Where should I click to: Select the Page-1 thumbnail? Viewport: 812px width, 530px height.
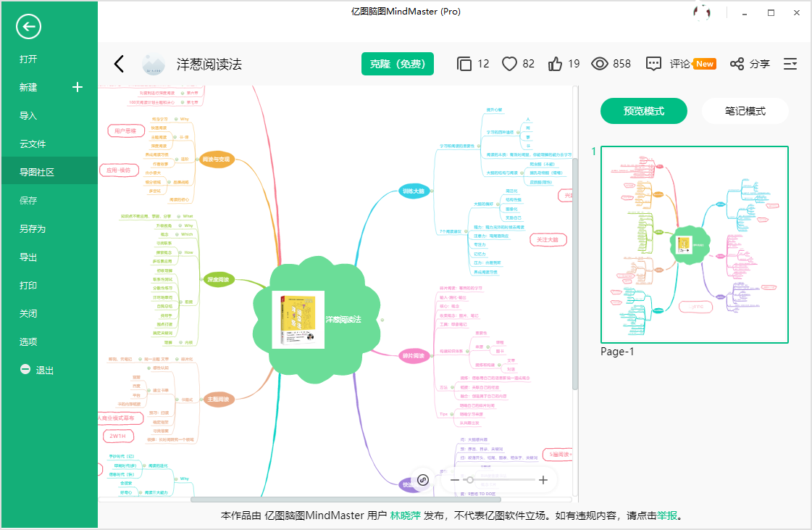695,245
